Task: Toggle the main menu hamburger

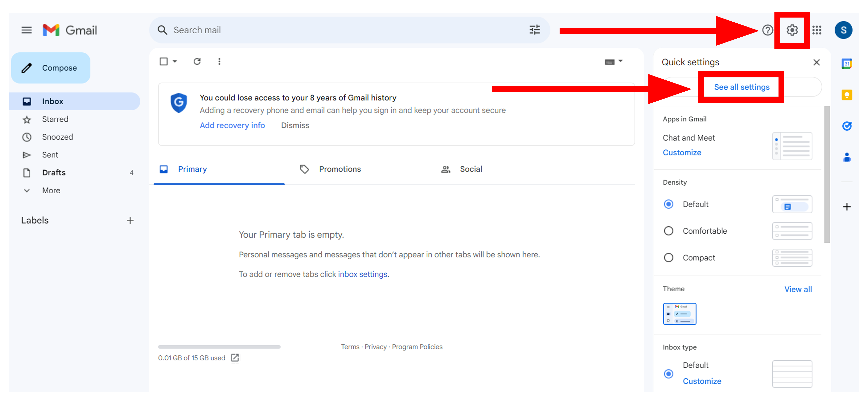Action: (26, 30)
